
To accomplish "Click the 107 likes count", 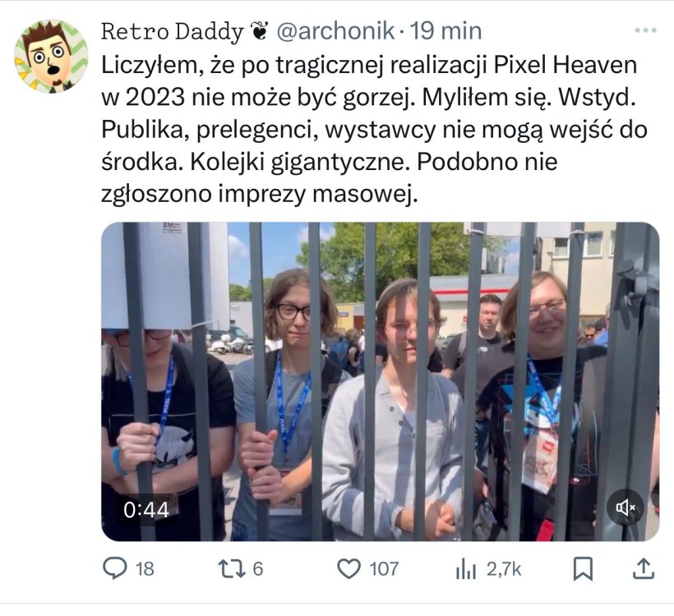I will (x=384, y=568).
